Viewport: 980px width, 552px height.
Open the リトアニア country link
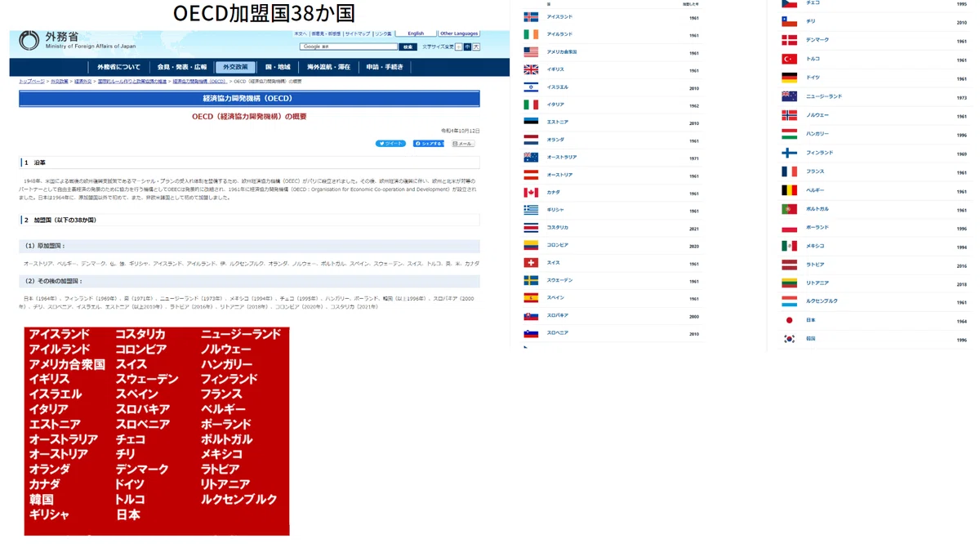[x=817, y=283]
